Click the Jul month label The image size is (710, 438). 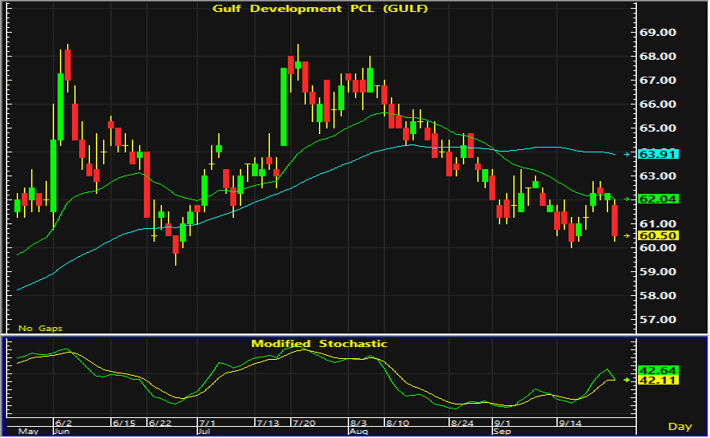pos(204,431)
